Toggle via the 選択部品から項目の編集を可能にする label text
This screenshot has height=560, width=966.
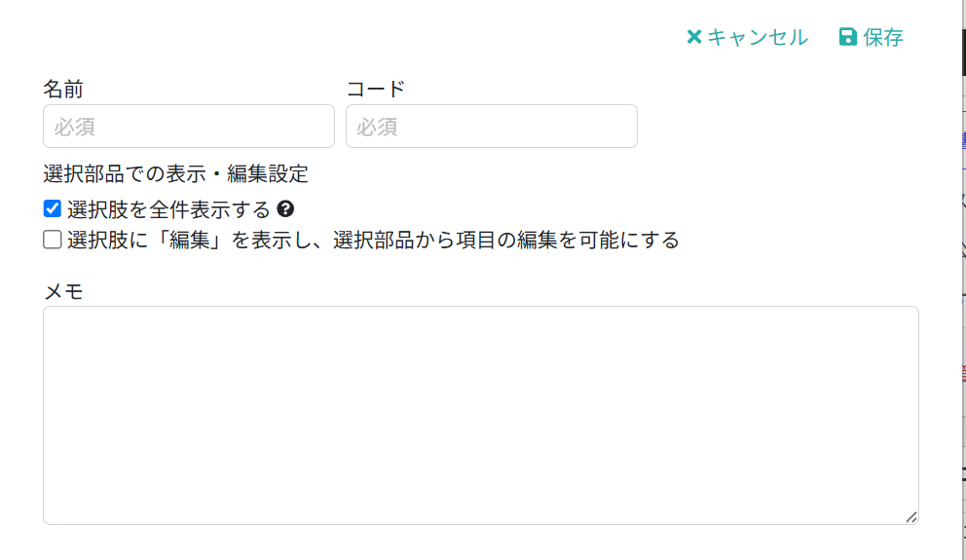coord(505,240)
